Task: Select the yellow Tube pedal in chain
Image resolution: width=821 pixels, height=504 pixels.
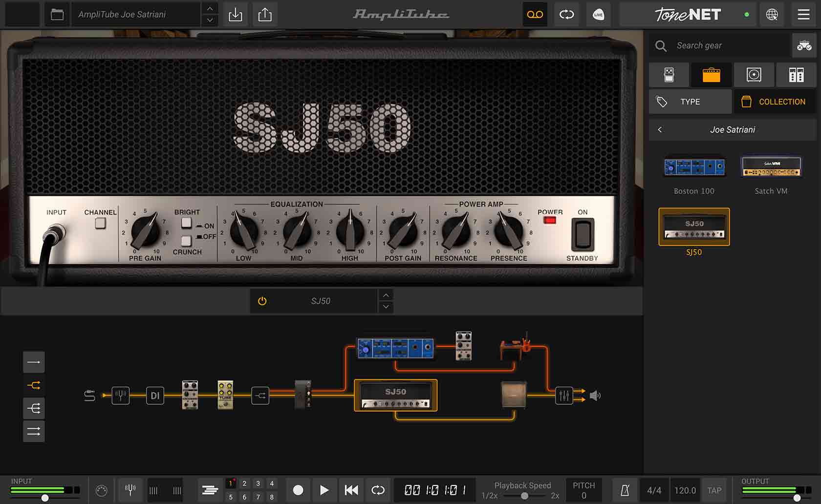Action: pyautogui.click(x=225, y=395)
